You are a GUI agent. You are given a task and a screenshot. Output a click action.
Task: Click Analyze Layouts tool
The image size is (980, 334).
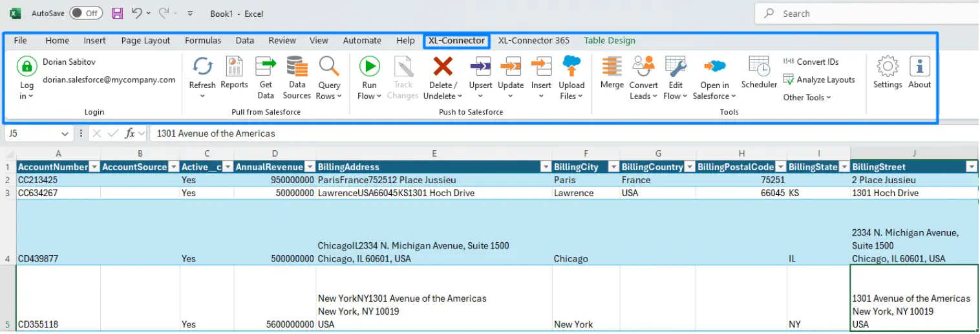[x=819, y=80]
